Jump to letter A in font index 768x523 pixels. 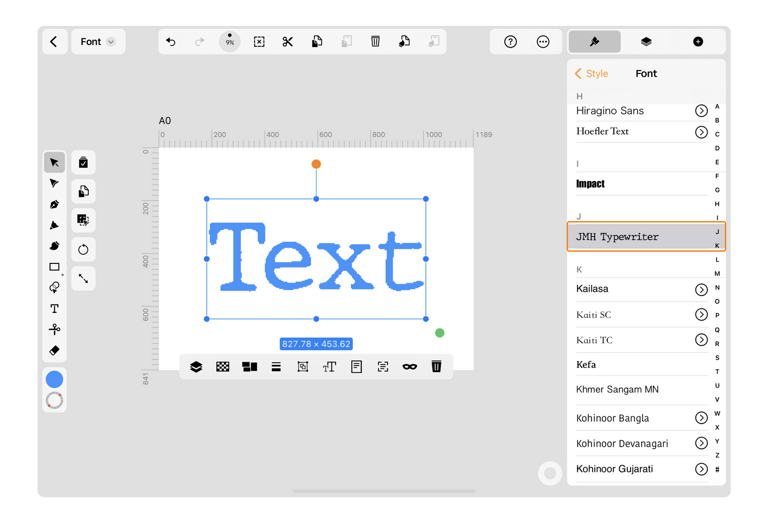coord(717,106)
